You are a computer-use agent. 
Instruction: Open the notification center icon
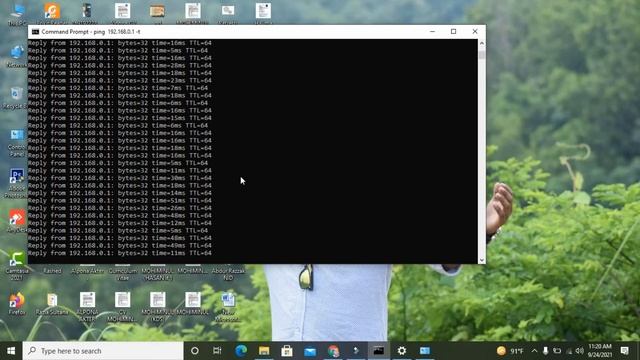(x=624, y=351)
